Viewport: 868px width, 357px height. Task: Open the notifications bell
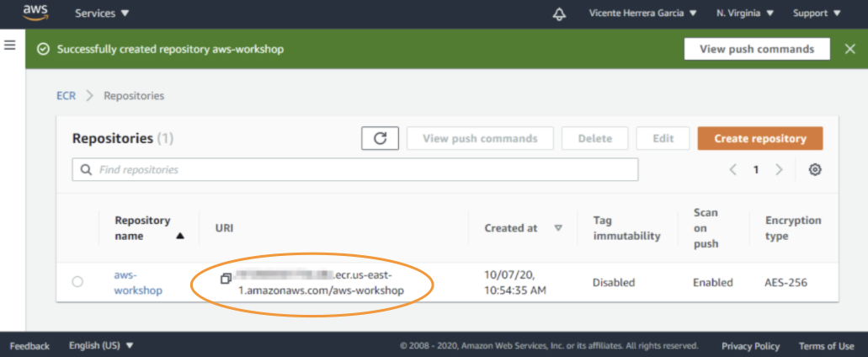click(559, 13)
